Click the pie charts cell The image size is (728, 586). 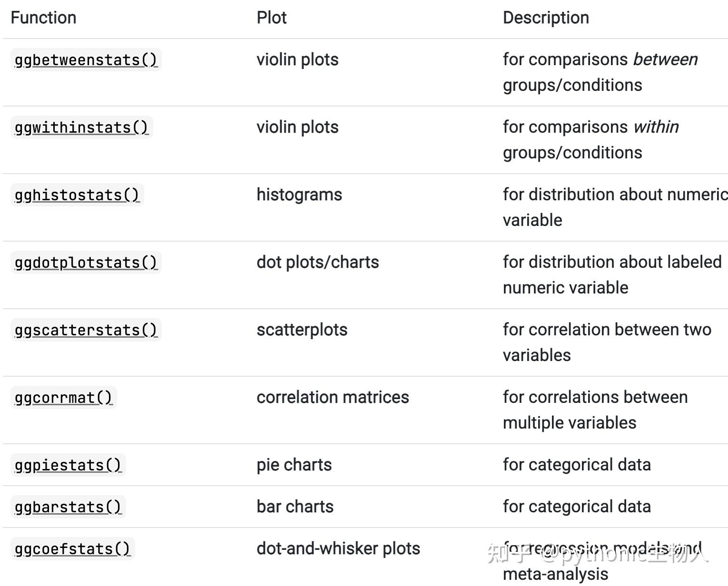coord(294,465)
